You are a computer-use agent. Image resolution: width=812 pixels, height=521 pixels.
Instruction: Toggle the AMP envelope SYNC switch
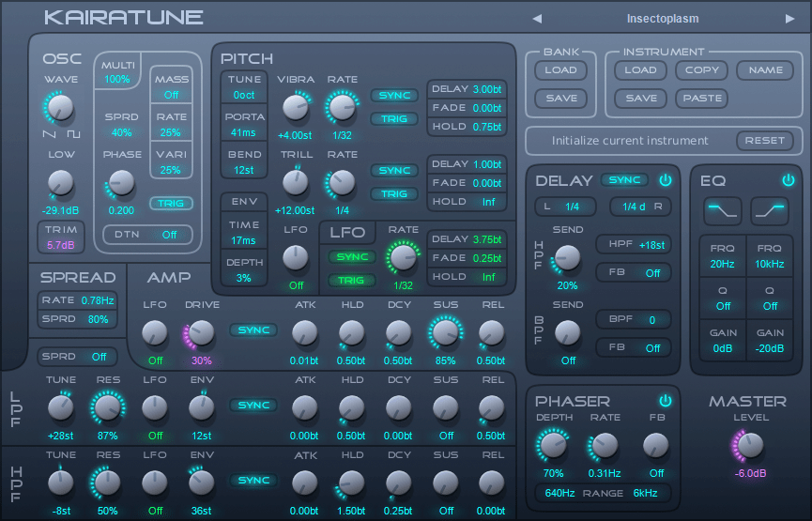253,330
